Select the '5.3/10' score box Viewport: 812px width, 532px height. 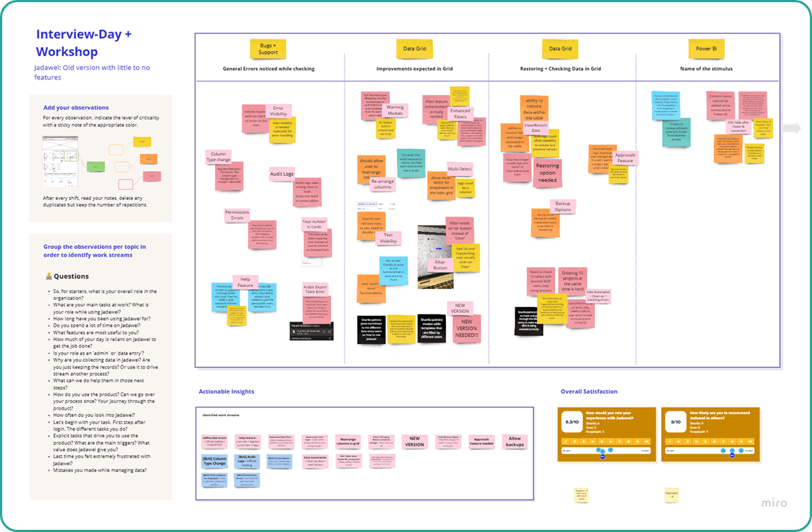pyautogui.click(x=572, y=422)
